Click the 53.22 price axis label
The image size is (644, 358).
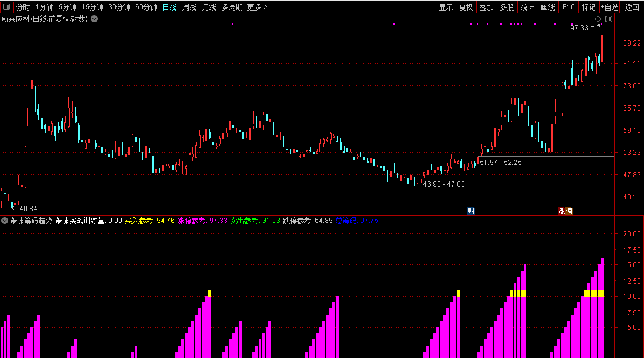tap(632, 152)
